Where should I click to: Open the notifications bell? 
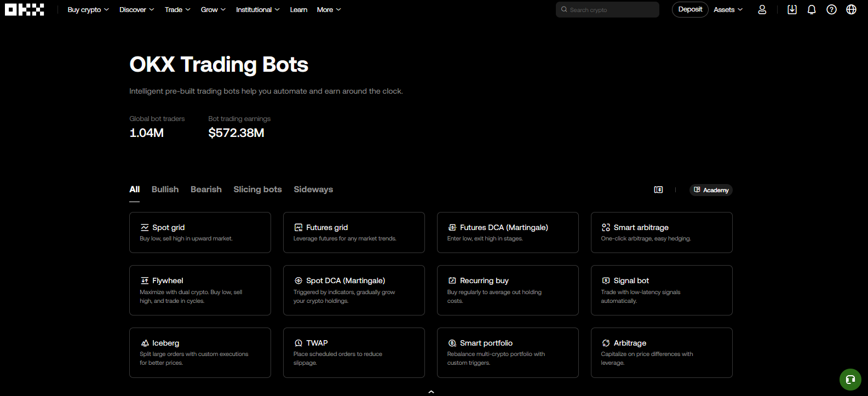point(812,10)
